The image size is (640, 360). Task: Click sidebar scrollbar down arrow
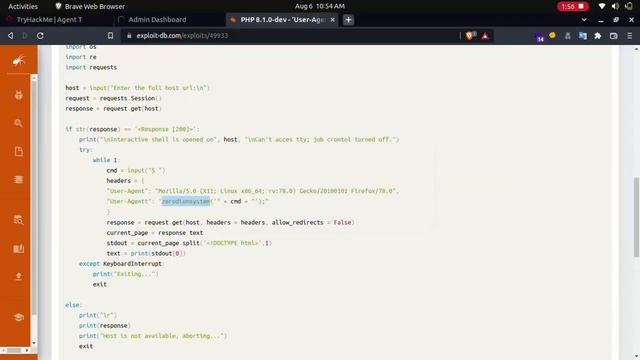point(34,343)
